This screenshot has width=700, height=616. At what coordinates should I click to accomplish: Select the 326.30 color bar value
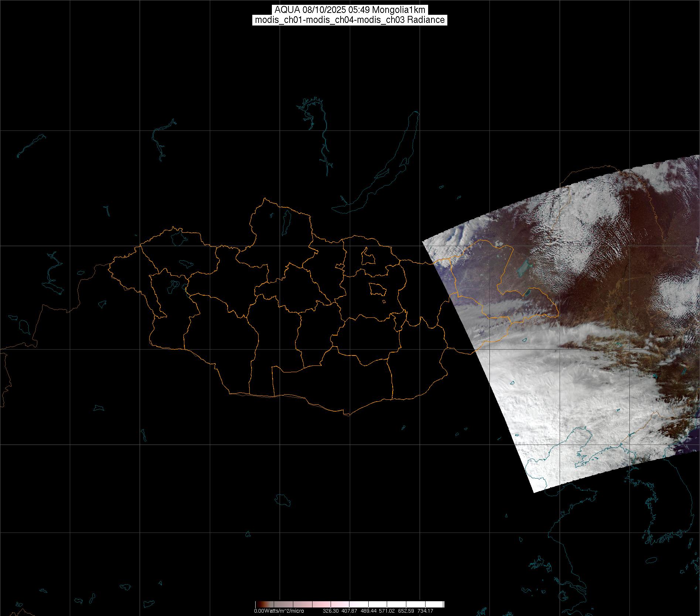click(x=331, y=611)
